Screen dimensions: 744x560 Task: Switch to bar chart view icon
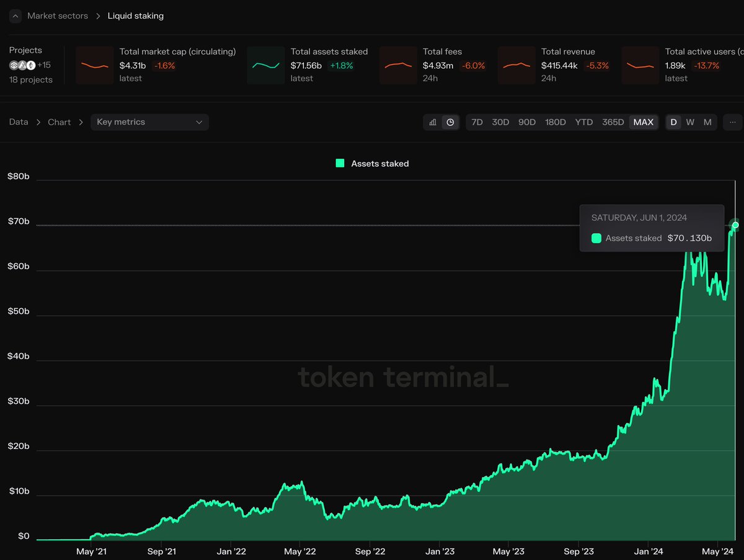point(433,122)
